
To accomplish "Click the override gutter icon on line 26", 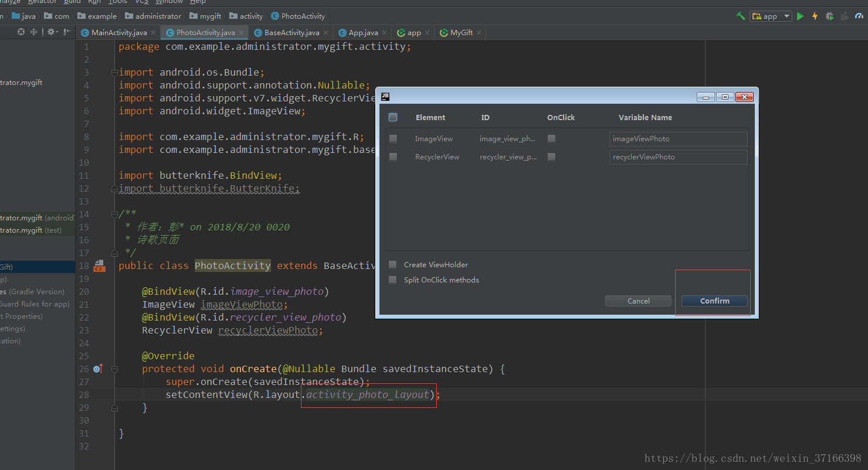I will point(97,369).
